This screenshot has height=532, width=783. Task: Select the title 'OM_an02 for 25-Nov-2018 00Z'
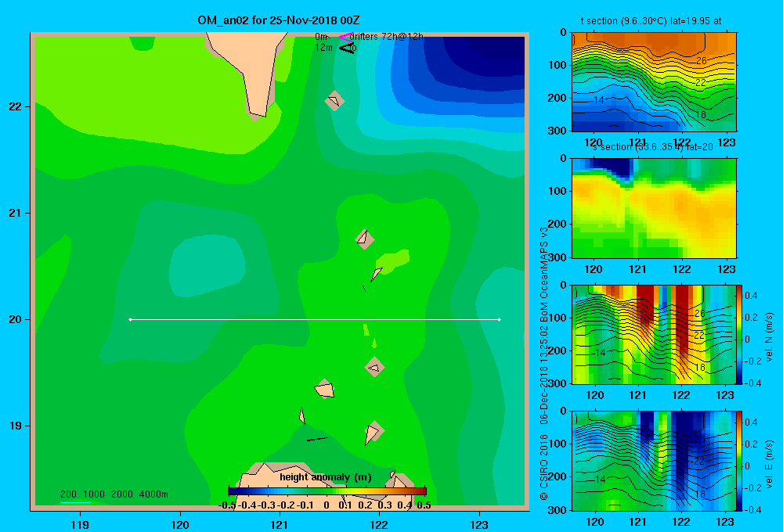(279, 20)
